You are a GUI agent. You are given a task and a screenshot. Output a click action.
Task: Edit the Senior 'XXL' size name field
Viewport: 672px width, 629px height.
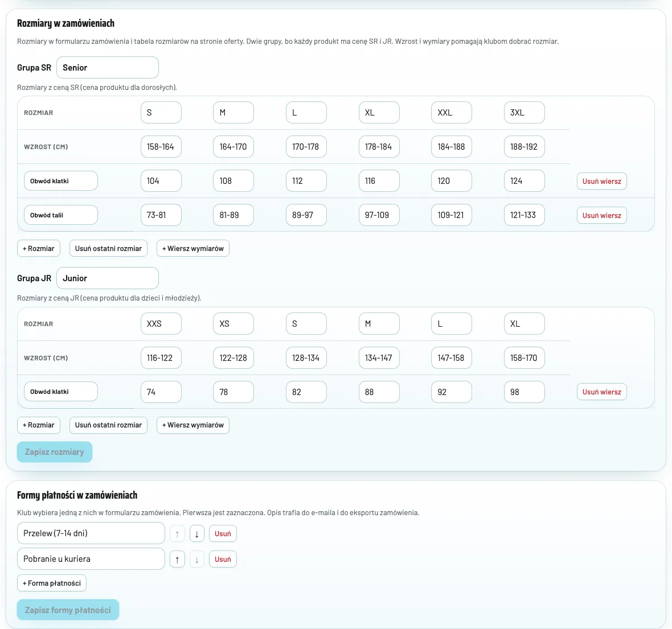[451, 113]
